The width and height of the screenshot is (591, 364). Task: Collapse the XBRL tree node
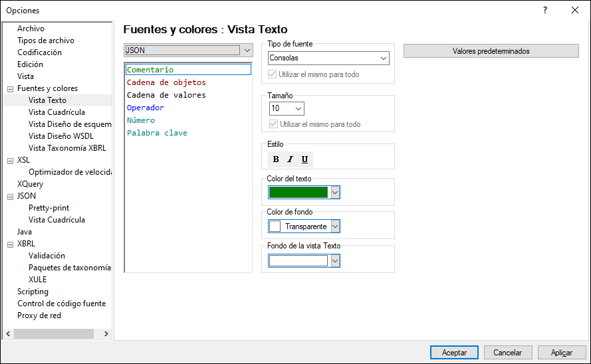[x=10, y=244]
